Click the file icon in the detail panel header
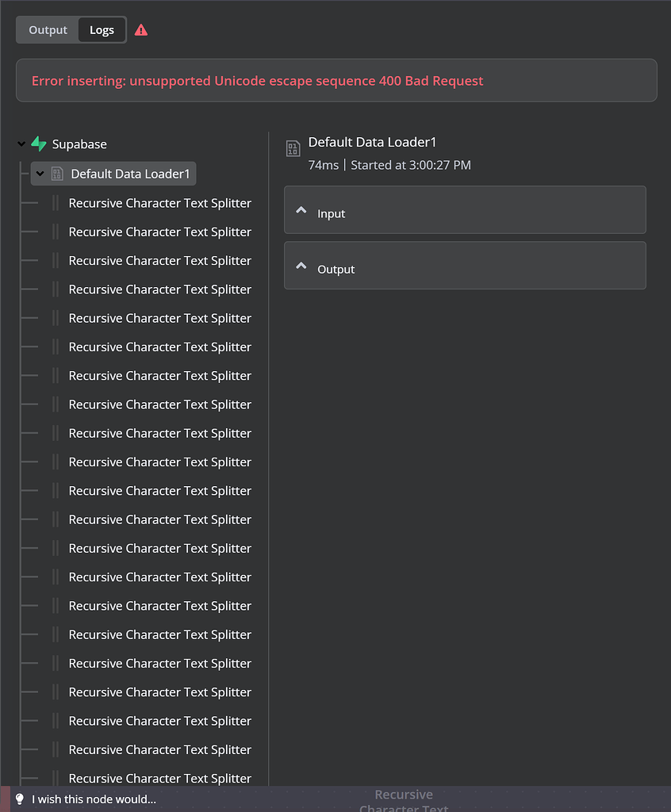This screenshot has height=812, width=671. coord(293,148)
